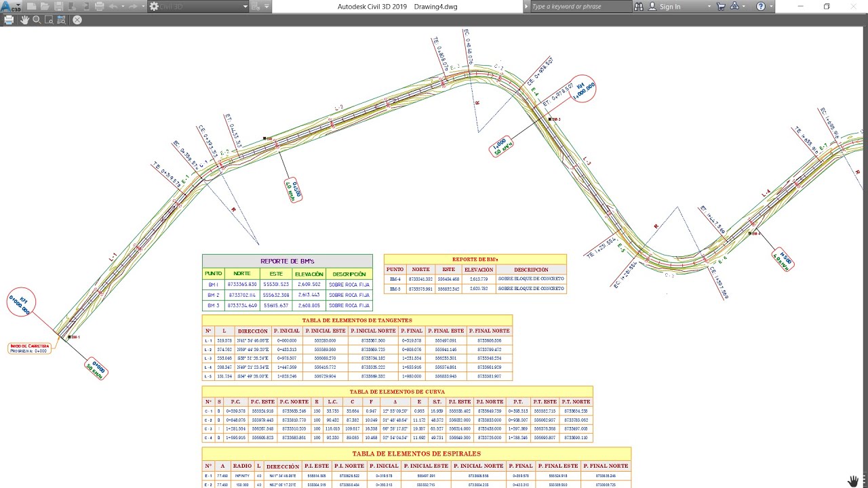Open Customize Quick Access Toolbar dropdown
Viewport: 868px width, 488px height.
267,6
